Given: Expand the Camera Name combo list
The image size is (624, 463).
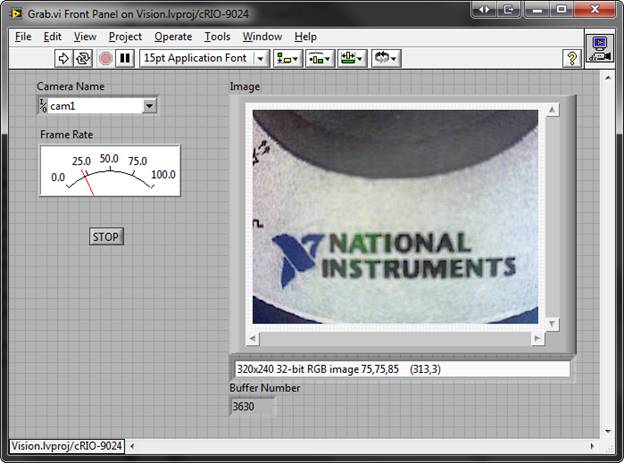Looking at the screenshot, I should click(x=150, y=106).
